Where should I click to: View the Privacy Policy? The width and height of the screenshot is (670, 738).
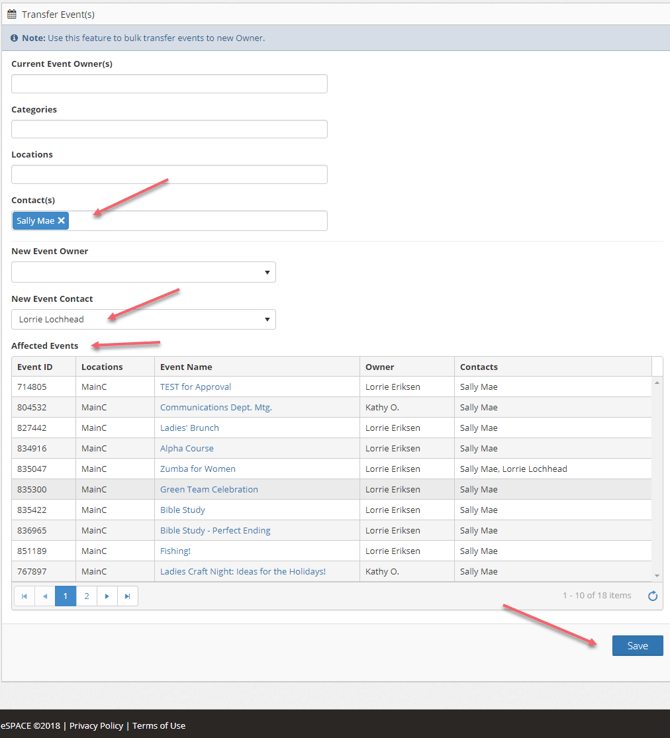pos(96,726)
